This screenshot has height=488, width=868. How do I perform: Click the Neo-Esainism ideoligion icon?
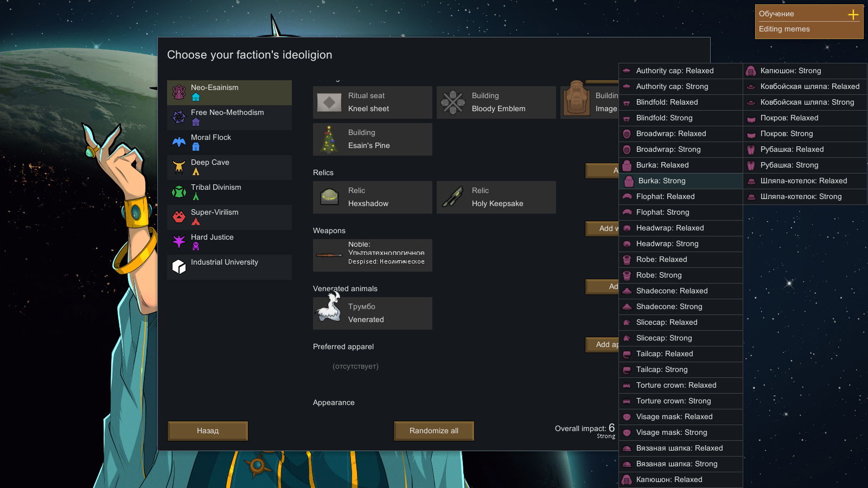[x=179, y=93]
